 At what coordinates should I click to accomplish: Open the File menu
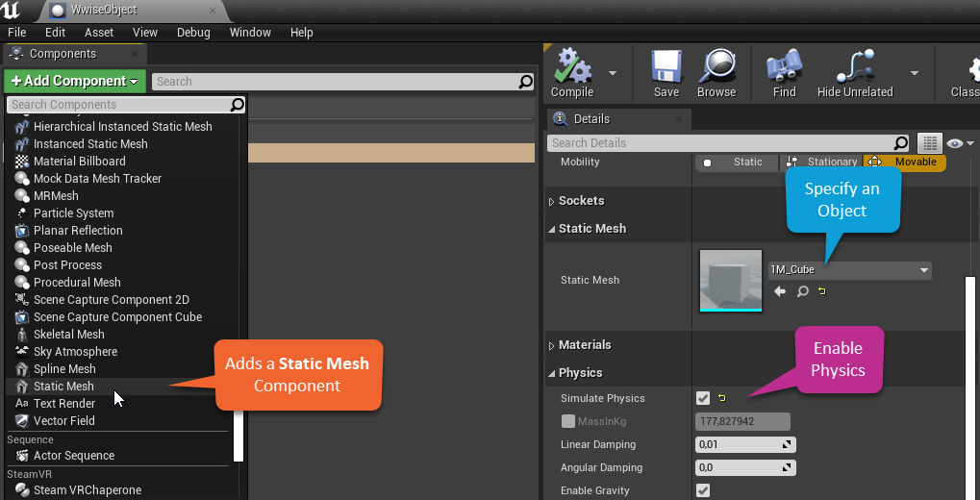click(x=17, y=33)
